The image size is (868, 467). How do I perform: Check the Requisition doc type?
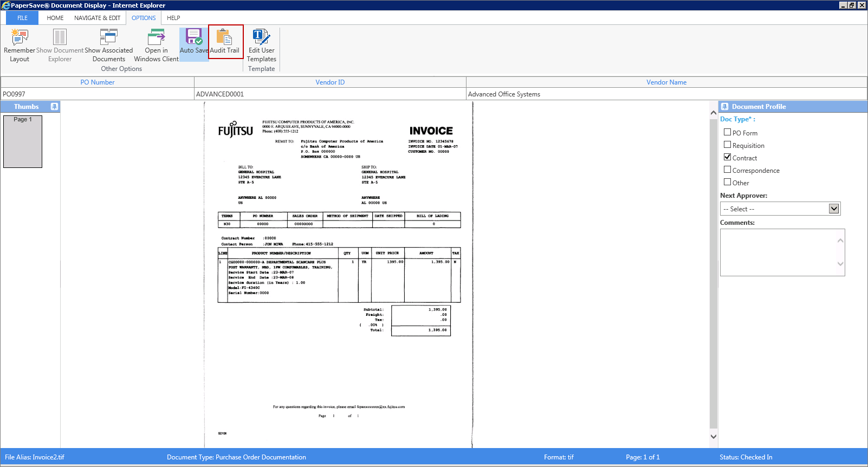tap(727, 145)
